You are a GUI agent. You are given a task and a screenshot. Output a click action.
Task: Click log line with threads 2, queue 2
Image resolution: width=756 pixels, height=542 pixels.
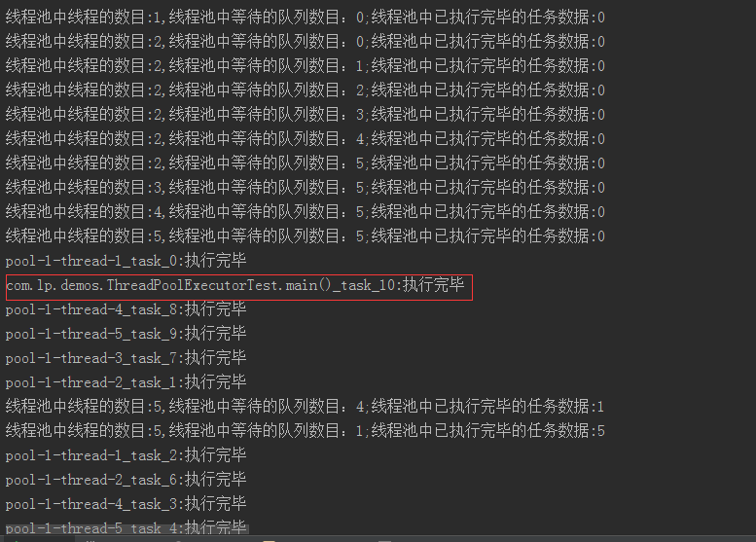tap(306, 90)
